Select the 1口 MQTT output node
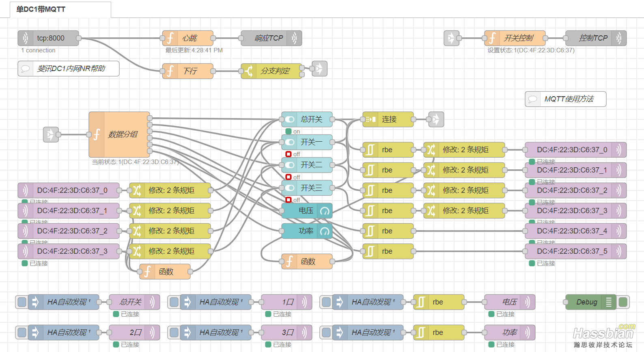The height and width of the screenshot is (352, 644). (286, 302)
